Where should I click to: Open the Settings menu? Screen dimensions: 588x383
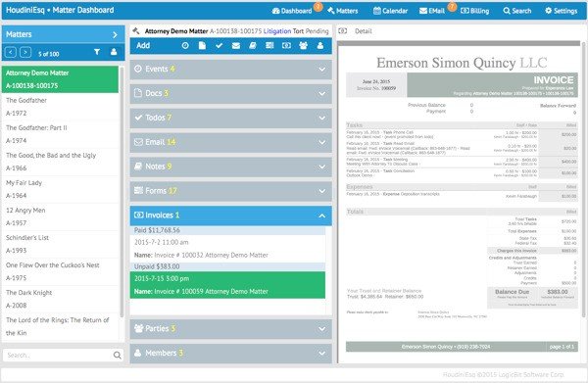click(x=561, y=11)
